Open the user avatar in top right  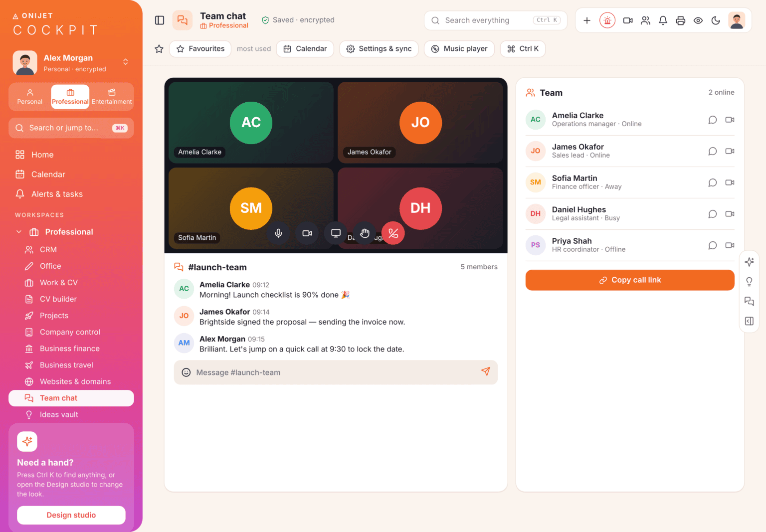[737, 20]
